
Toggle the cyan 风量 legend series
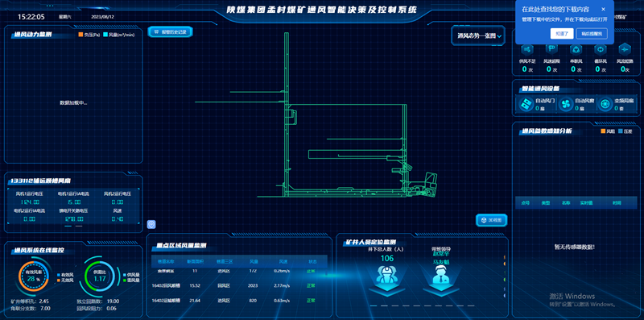pos(118,35)
